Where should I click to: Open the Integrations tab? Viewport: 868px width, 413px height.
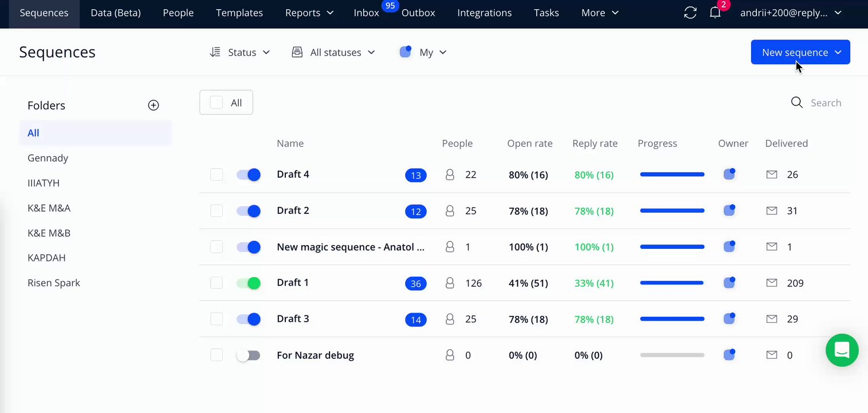point(485,13)
